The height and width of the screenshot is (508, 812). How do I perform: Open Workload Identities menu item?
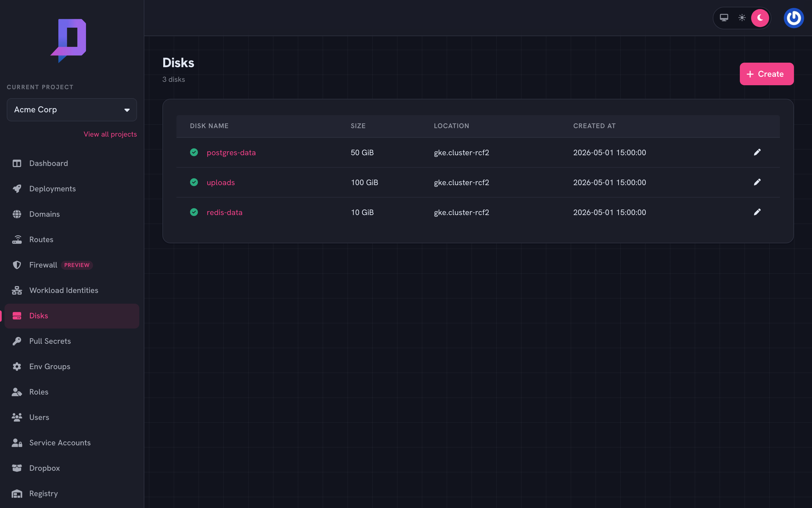coord(72,290)
